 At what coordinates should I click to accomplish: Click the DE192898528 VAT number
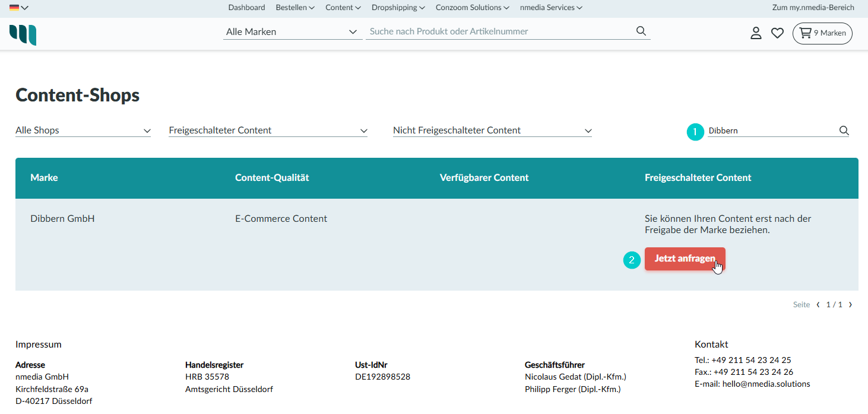click(x=382, y=377)
